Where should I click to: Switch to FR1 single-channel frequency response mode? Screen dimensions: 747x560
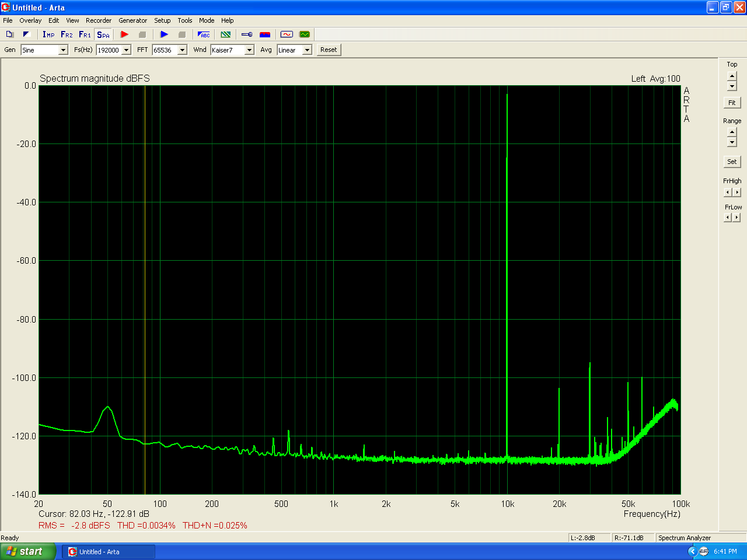coord(85,34)
